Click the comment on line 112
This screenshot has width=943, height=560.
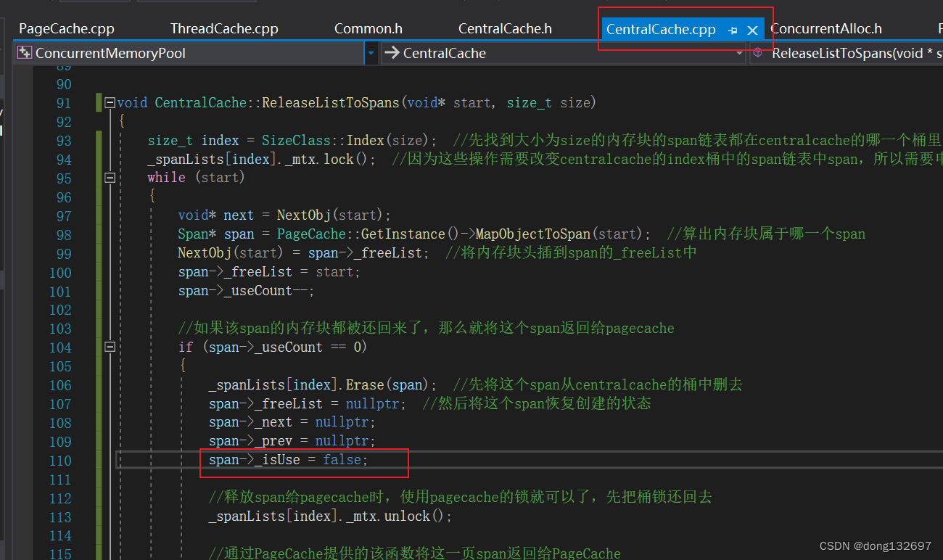(x=460, y=498)
